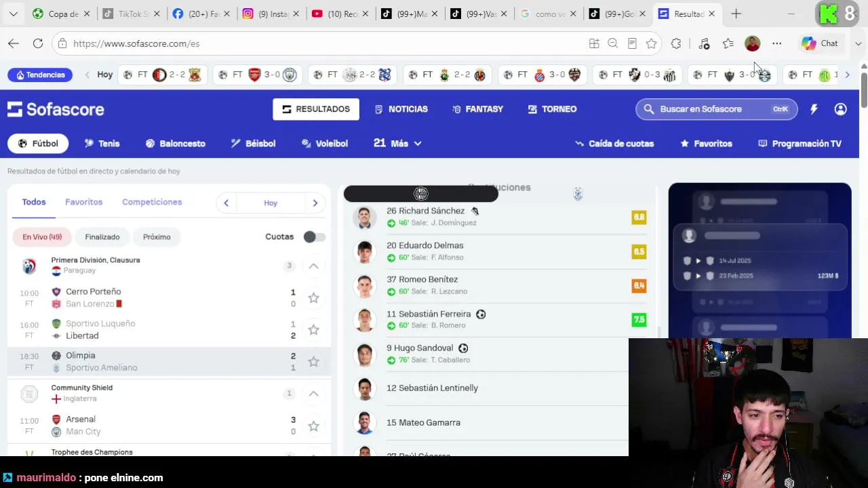Open the FANTASY tab
The height and width of the screenshot is (488, 868).
[477, 109]
